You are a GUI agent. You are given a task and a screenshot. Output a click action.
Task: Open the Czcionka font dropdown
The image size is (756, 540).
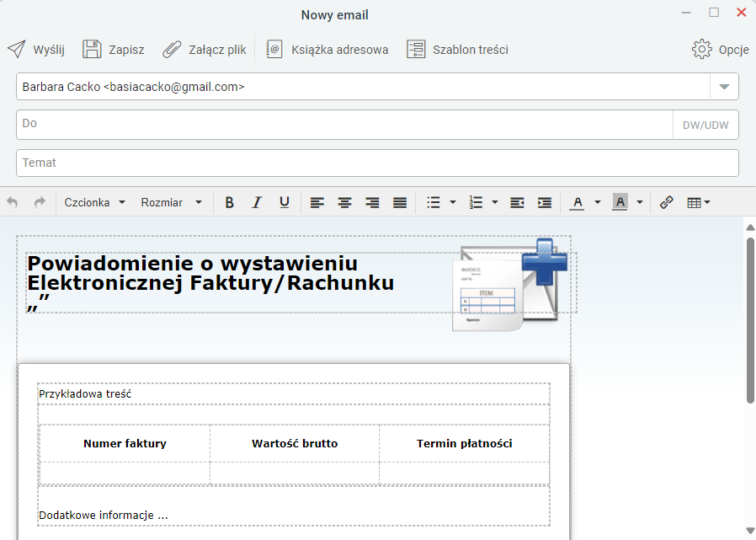[x=95, y=202]
